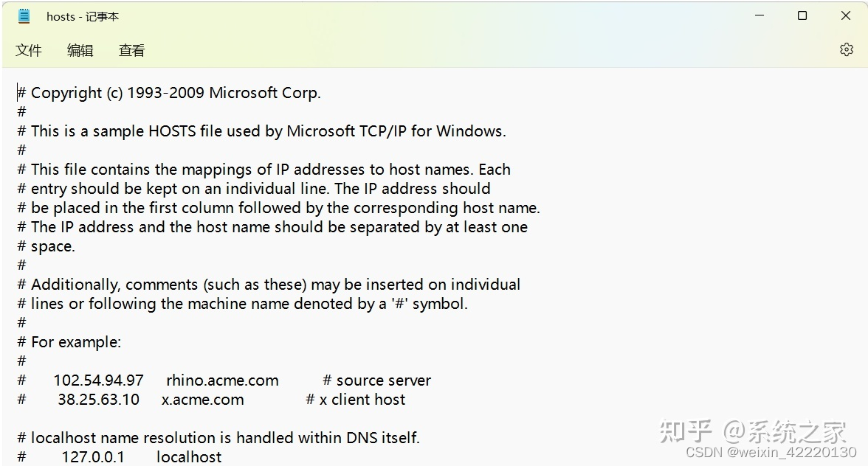Restore the window with maximize button
This screenshot has width=868, height=466.
(802, 15)
